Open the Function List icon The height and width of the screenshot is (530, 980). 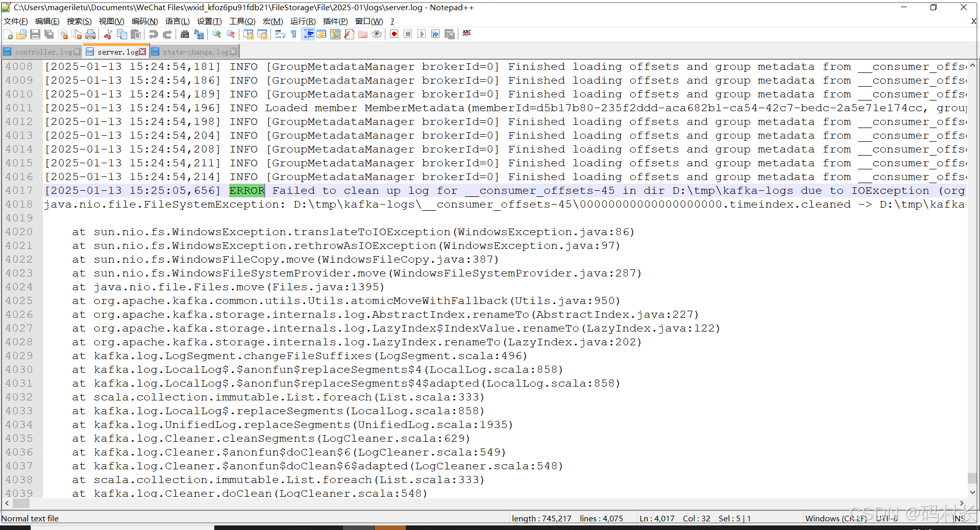click(349, 34)
